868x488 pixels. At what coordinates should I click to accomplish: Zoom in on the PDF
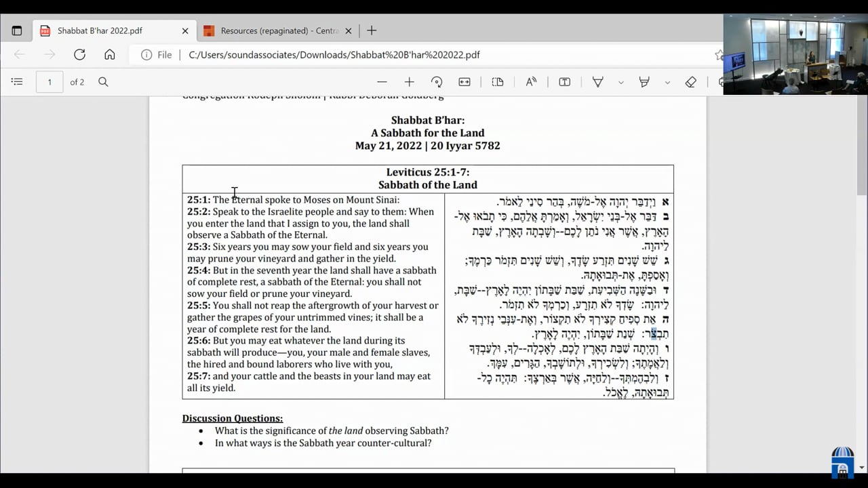click(x=409, y=82)
